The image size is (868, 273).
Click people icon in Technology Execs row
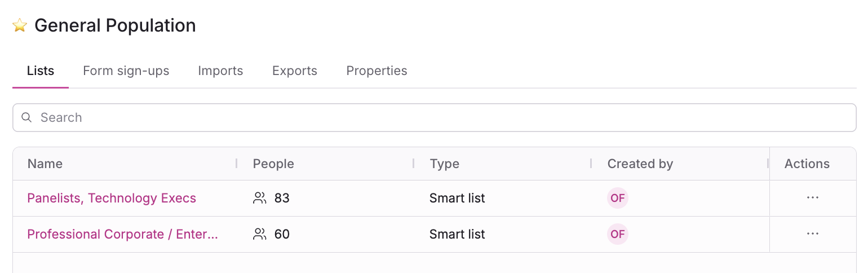259,198
